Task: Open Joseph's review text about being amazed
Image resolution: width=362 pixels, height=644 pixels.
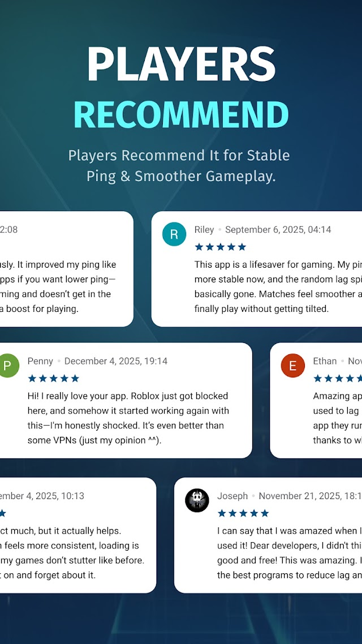Action: [290, 553]
